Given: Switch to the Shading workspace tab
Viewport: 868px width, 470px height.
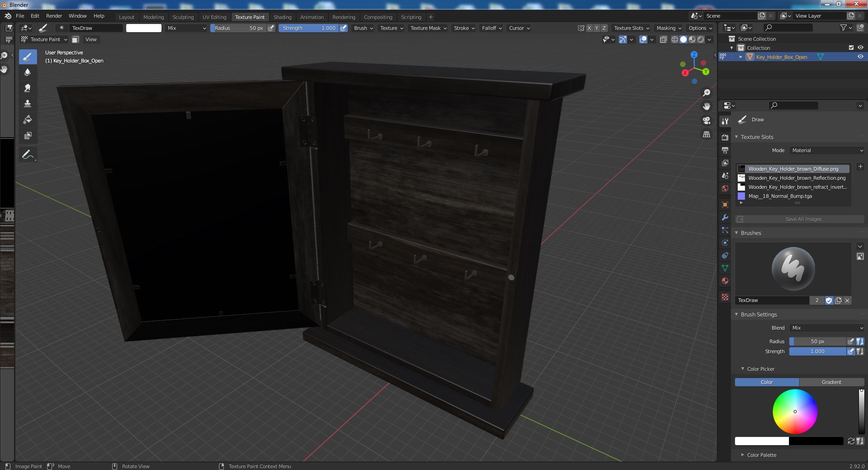Looking at the screenshot, I should click(282, 17).
